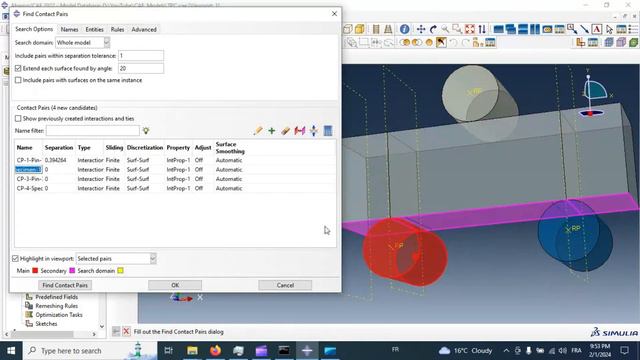Open File Explorer from the taskbar
The width and height of the screenshot is (640, 360).
192,351
